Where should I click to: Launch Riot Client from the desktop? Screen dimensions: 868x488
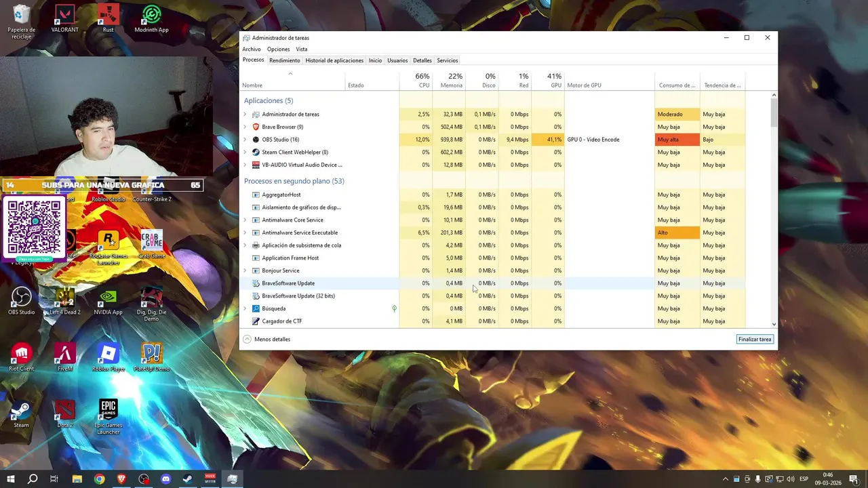click(22, 357)
